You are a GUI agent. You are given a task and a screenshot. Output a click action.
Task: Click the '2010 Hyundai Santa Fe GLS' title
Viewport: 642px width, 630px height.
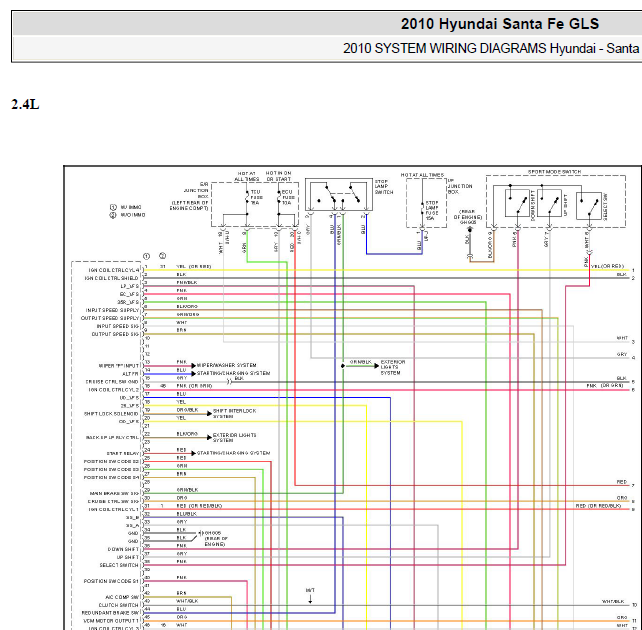click(x=500, y=24)
